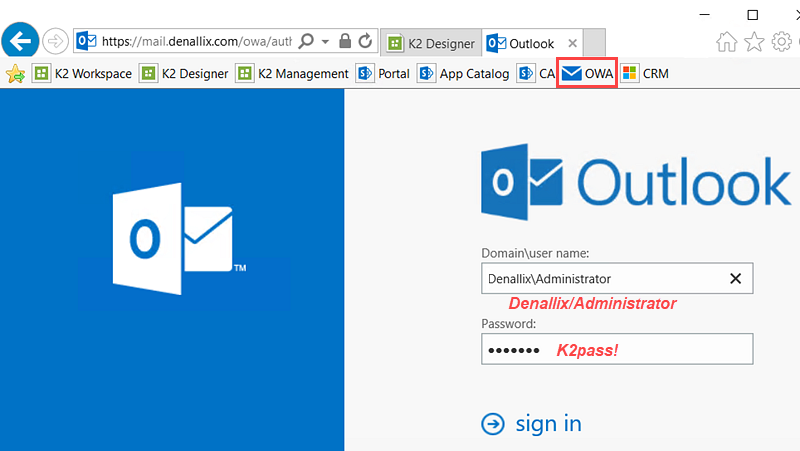
Task: Open the address bar autocomplete dropdown arrow
Action: tap(325, 42)
